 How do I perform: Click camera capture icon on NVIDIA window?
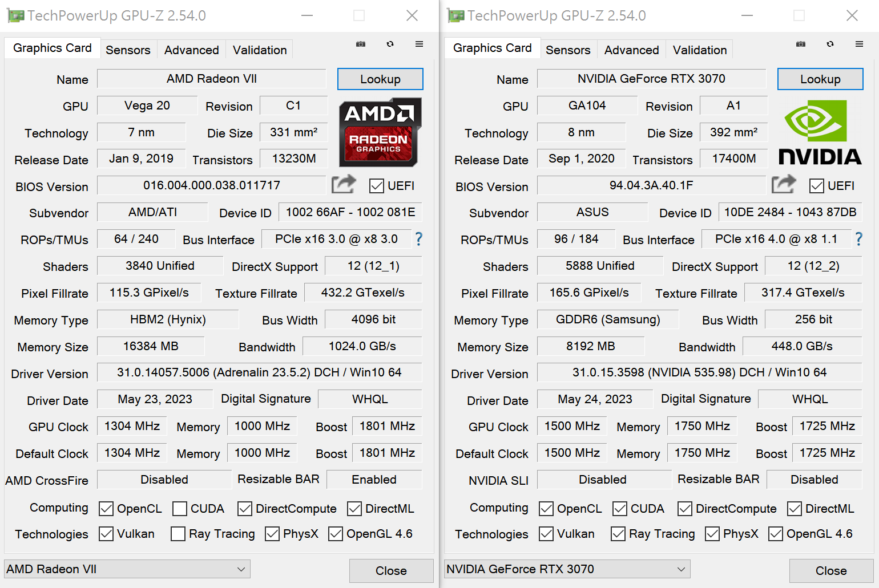pyautogui.click(x=800, y=44)
